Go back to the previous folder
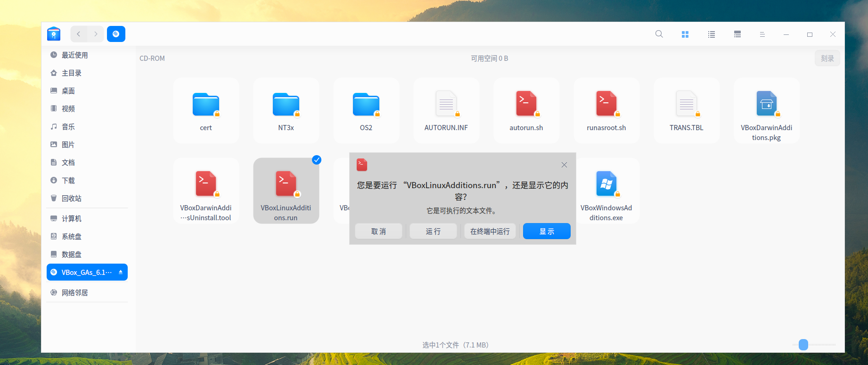Screen dimensions: 868x365 [x=79, y=34]
